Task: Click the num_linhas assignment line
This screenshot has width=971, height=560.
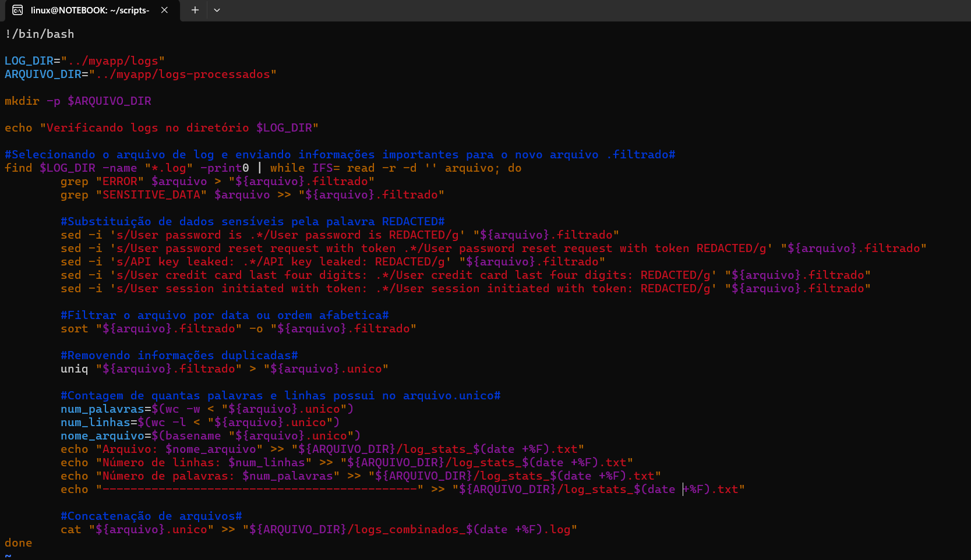Action: pyautogui.click(x=200, y=422)
